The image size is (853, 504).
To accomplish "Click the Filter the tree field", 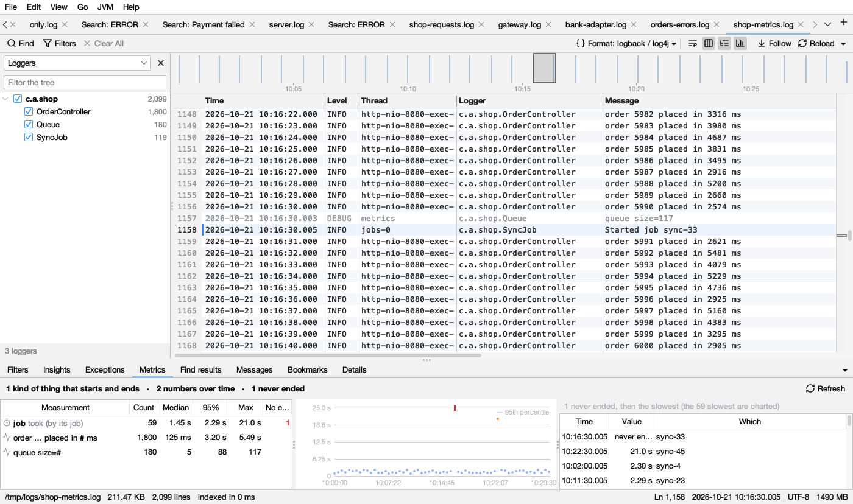I will 85,82.
